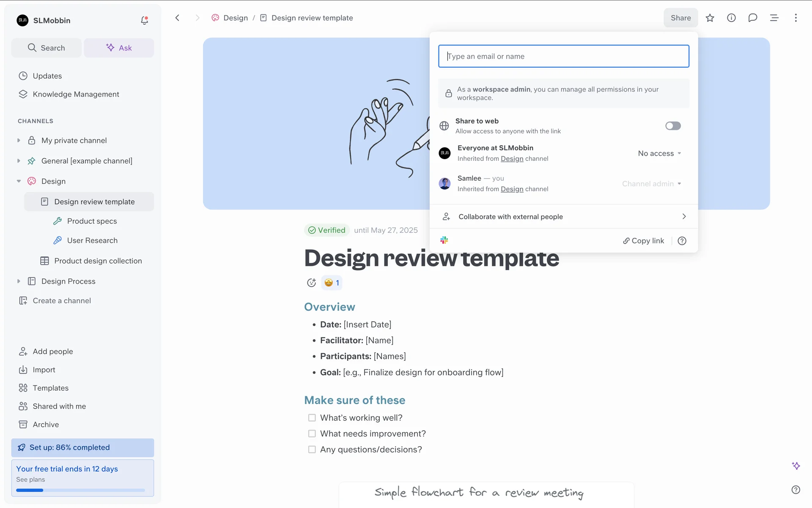Open the comments icon
Image resolution: width=812 pixels, height=508 pixels.
(752, 18)
